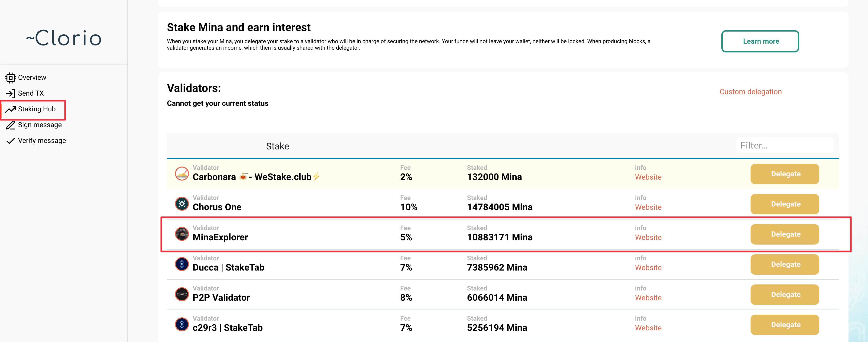Click the Validators: heading
Screen dimensions: 868x342
point(194,88)
